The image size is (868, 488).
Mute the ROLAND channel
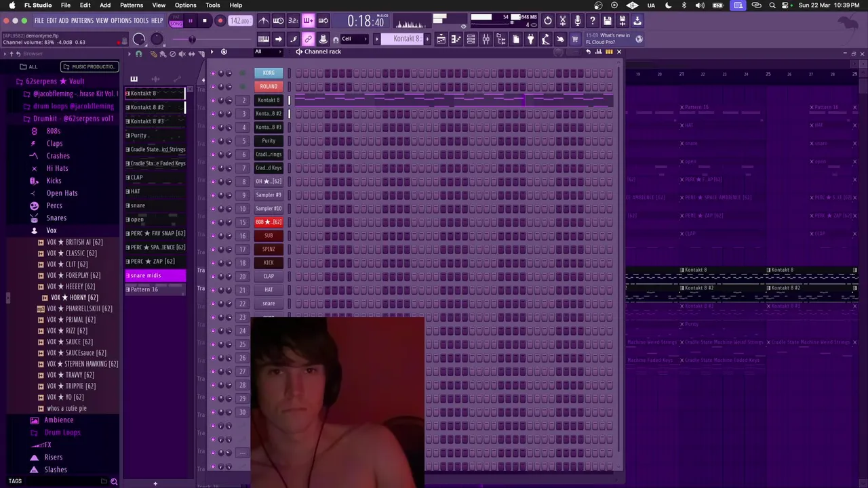213,86
